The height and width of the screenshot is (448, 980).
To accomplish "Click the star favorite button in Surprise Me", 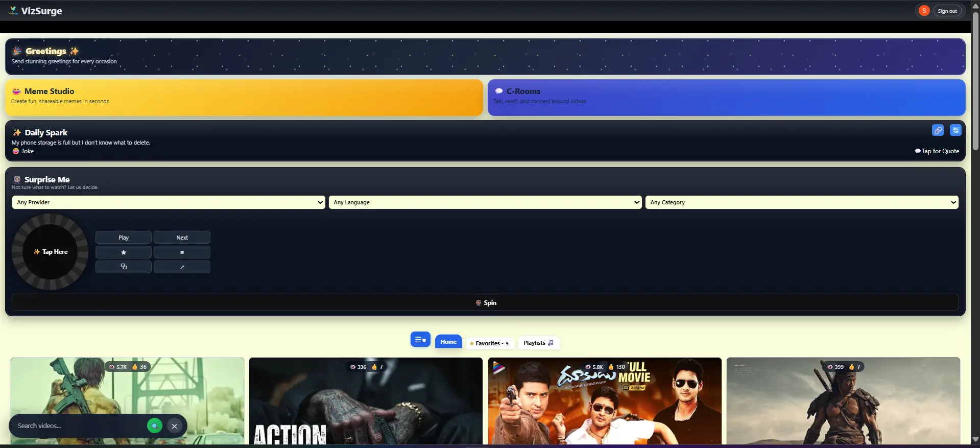I will tap(124, 252).
